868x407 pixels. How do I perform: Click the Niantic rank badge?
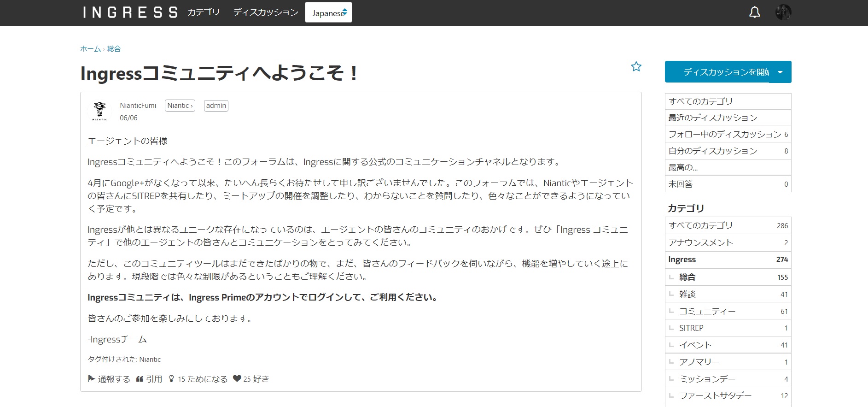tap(180, 106)
